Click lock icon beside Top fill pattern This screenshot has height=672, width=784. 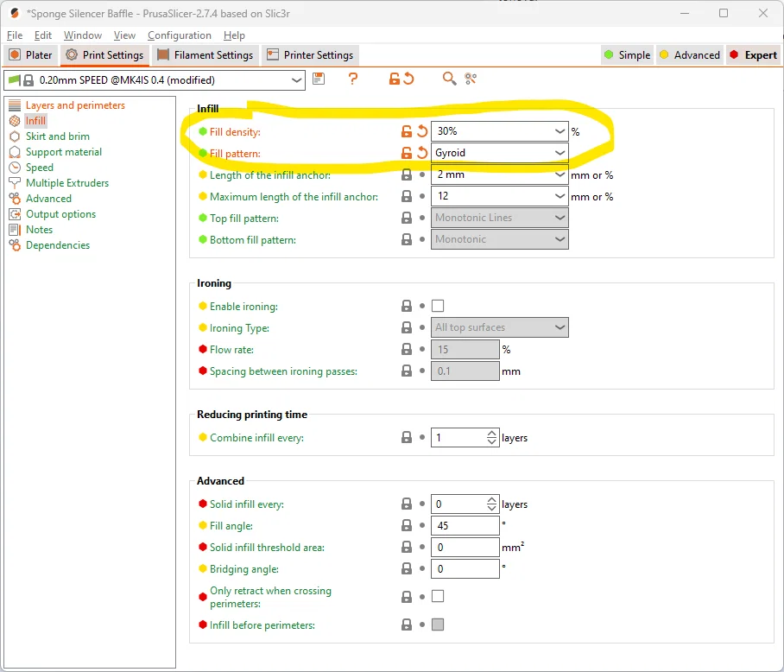click(x=407, y=218)
